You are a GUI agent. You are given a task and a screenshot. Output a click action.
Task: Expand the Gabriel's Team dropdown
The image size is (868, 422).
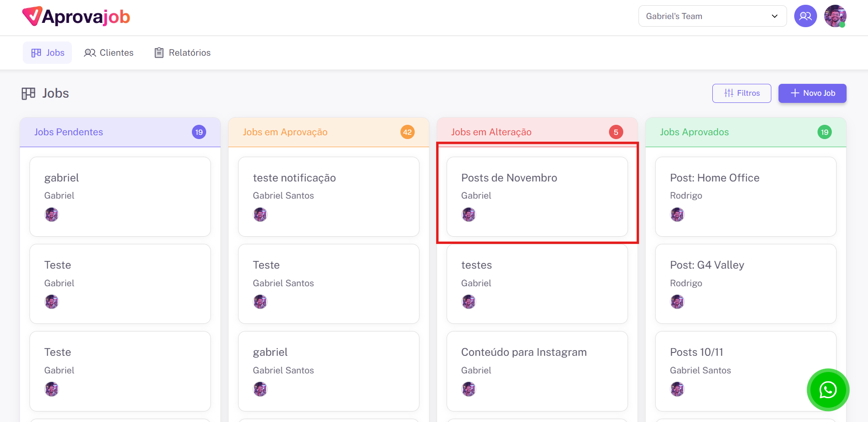(x=712, y=16)
